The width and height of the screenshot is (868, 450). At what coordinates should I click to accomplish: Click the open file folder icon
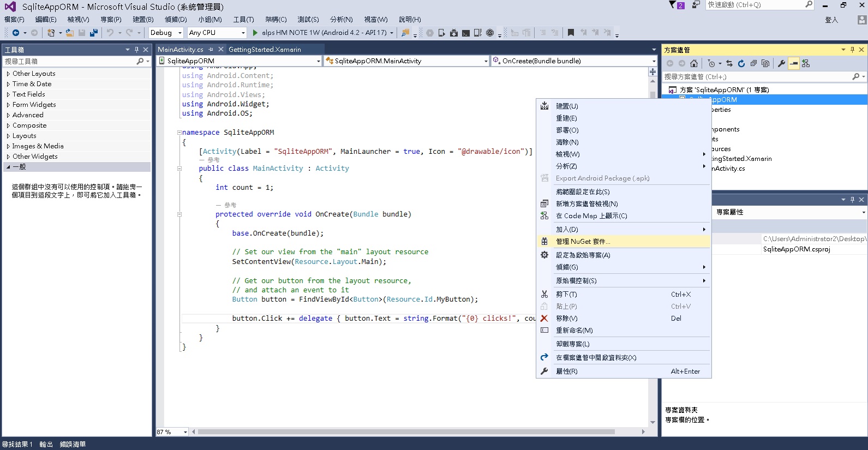pos(70,33)
